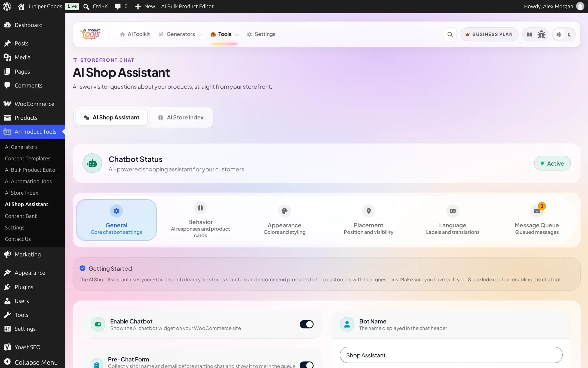
Task: Click the AI Product Tools logo
Action: [90, 34]
